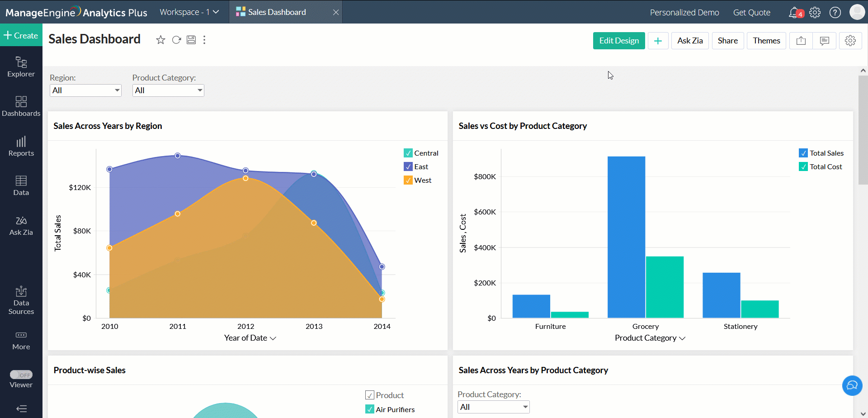
Task: Open the comments icon
Action: coord(824,41)
